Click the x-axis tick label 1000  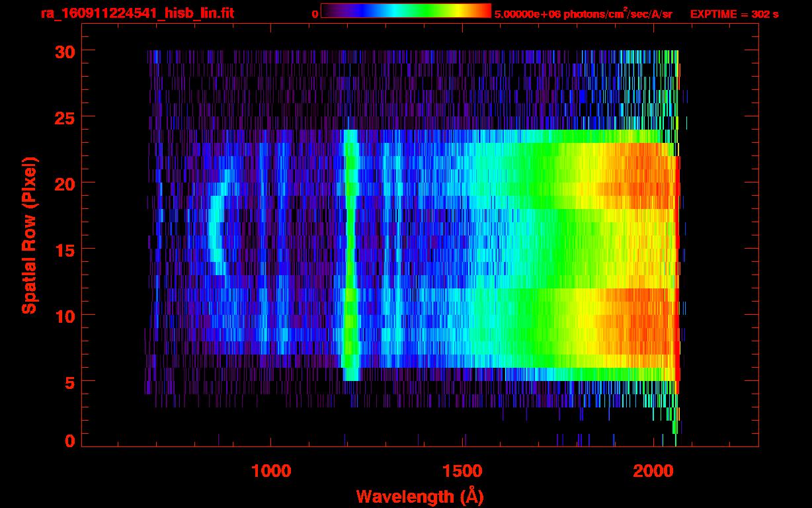271,471
